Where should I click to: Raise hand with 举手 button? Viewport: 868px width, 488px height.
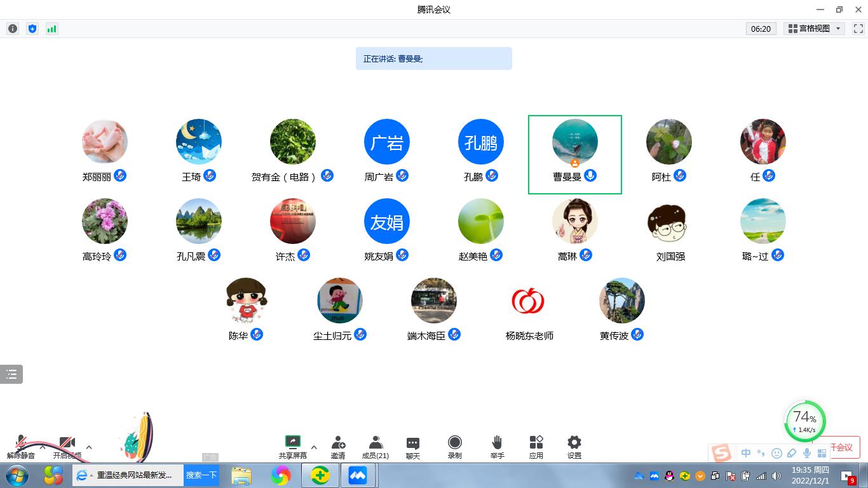point(497,447)
